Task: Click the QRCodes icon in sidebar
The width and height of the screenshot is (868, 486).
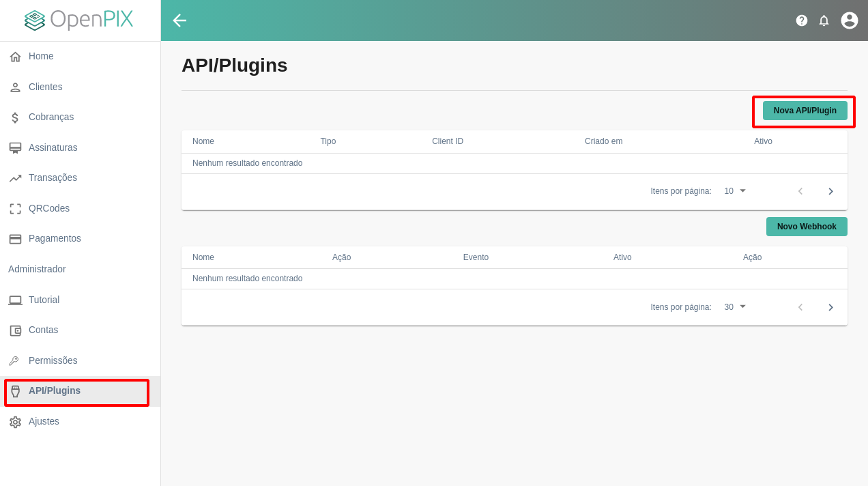Action: pos(15,209)
